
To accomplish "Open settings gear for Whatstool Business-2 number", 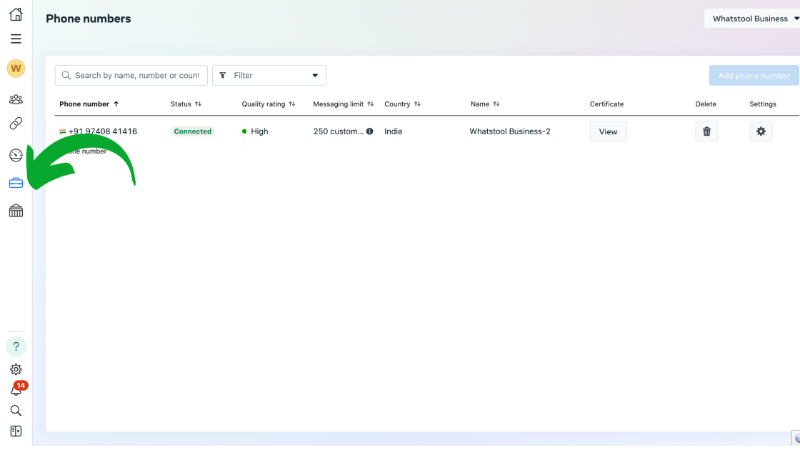I will [761, 131].
